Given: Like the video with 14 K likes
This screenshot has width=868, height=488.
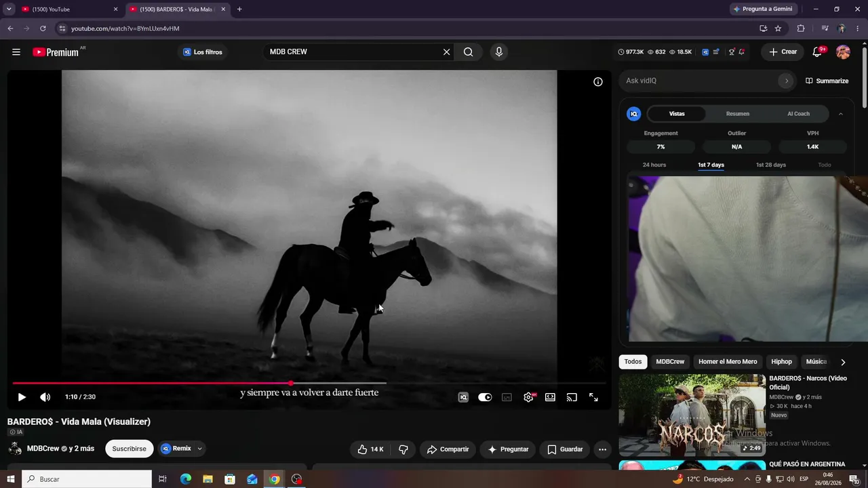Looking at the screenshot, I should [371, 449].
